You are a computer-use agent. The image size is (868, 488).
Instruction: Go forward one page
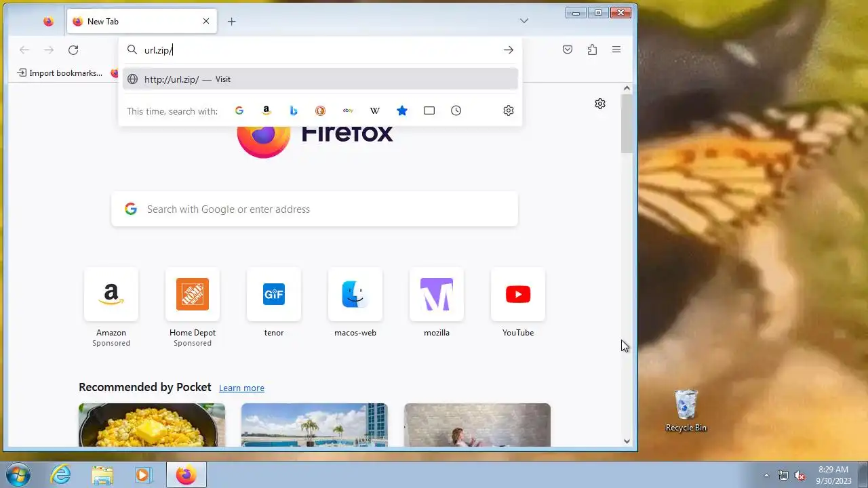pyautogui.click(x=49, y=49)
